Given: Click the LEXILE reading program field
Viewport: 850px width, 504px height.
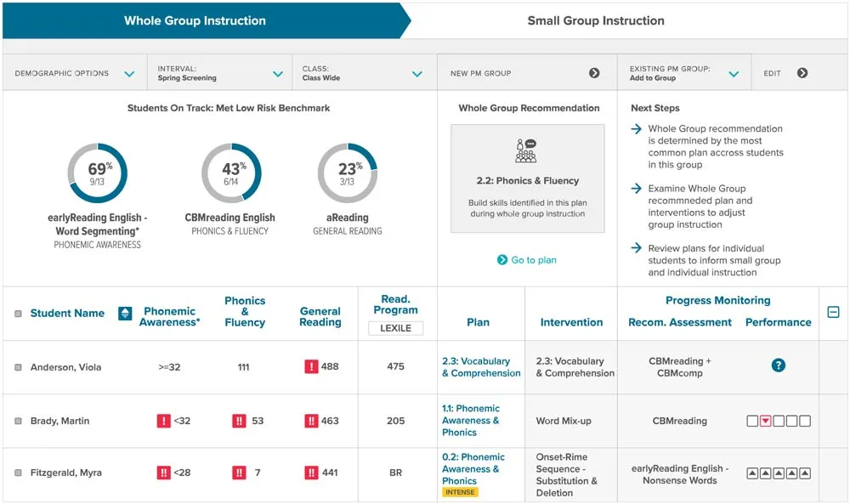Looking at the screenshot, I should (395, 328).
